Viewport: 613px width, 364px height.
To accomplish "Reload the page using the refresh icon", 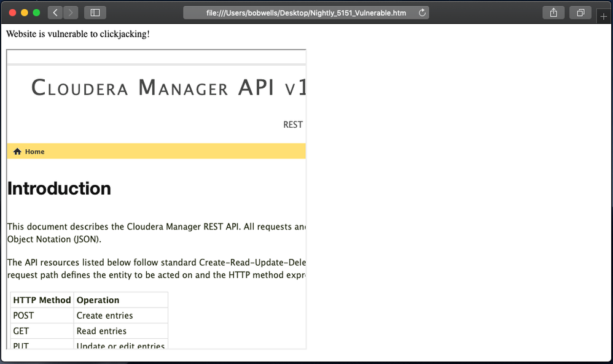I will [422, 13].
